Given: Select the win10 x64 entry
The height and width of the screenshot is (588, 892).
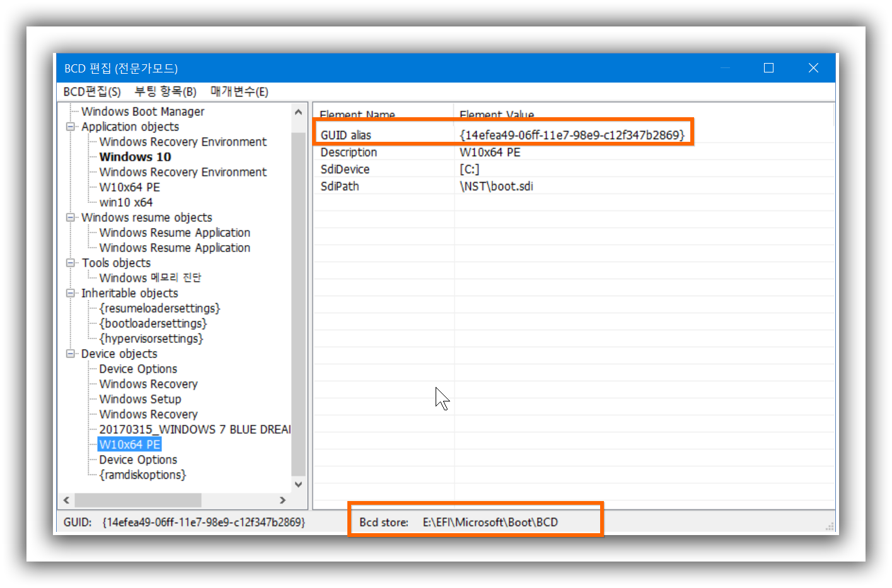Looking at the screenshot, I should click(x=126, y=202).
